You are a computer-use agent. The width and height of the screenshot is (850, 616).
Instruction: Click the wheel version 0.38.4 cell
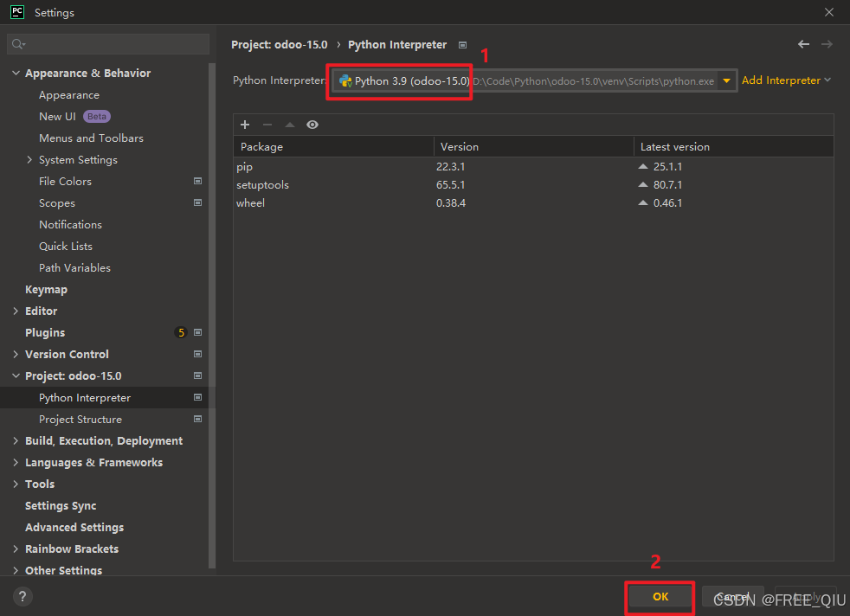(x=451, y=202)
